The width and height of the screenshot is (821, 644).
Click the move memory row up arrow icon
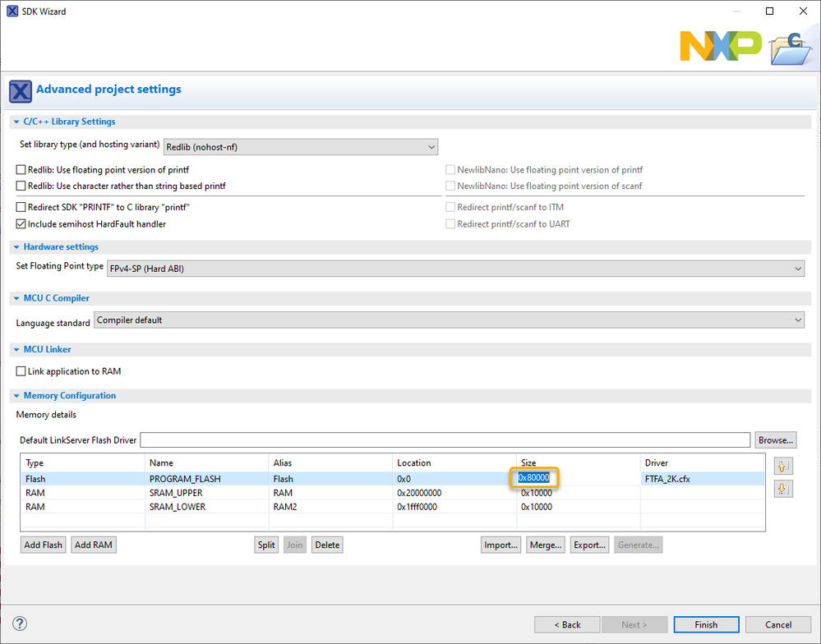(782, 467)
